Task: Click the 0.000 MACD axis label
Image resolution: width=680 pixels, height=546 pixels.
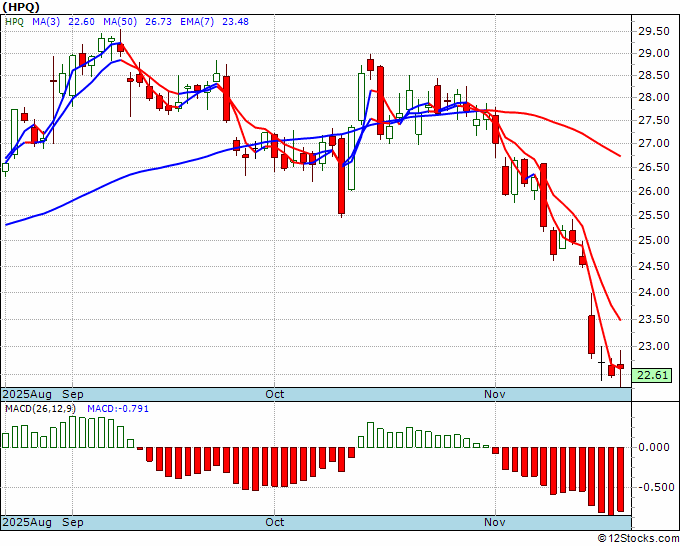Action: point(654,447)
